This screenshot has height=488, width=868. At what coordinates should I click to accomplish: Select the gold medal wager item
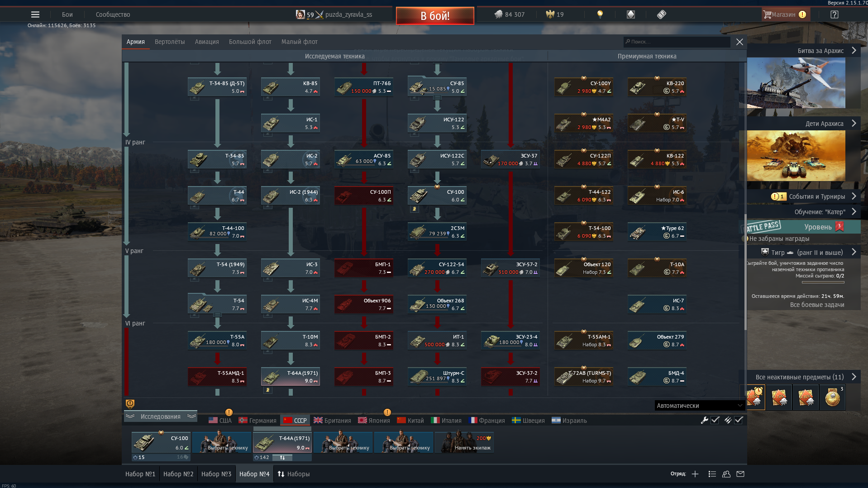point(832,397)
